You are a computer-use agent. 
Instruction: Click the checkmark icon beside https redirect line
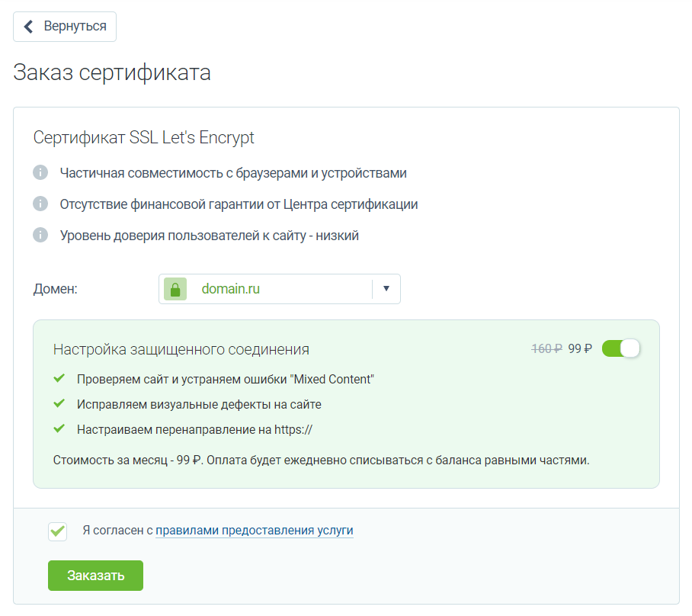pyautogui.click(x=59, y=429)
